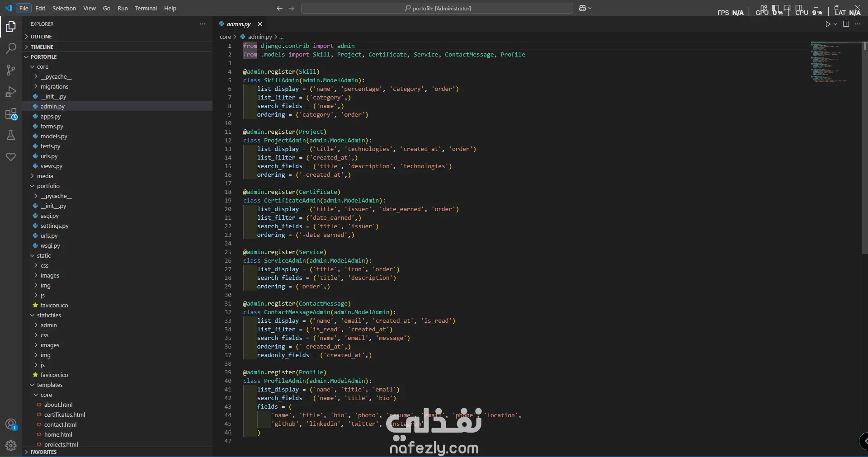Open the Go menu
Viewport: 868px width, 457px height.
[107, 8]
